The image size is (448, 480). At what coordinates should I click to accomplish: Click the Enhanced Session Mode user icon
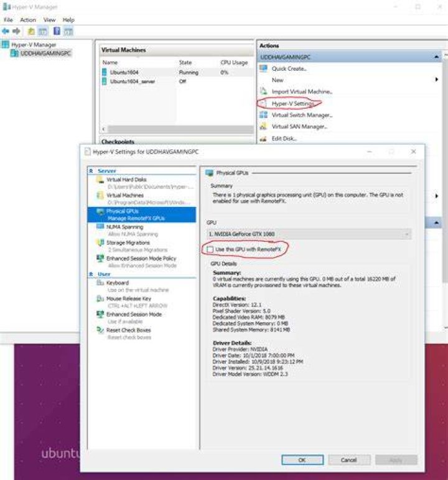[x=100, y=314]
